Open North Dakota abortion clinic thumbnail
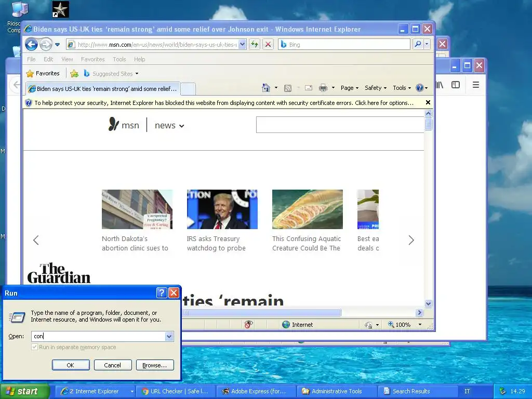Image resolution: width=532 pixels, height=399 pixels. click(137, 209)
